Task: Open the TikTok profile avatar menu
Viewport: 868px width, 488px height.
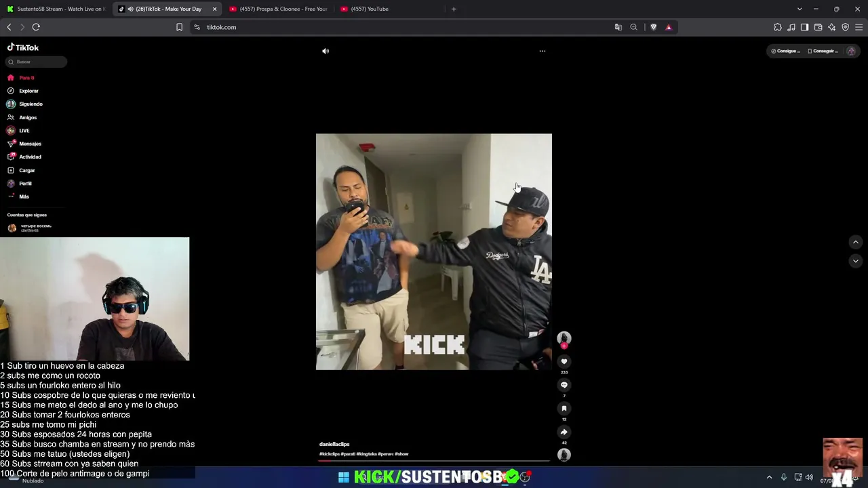Action: [851, 51]
